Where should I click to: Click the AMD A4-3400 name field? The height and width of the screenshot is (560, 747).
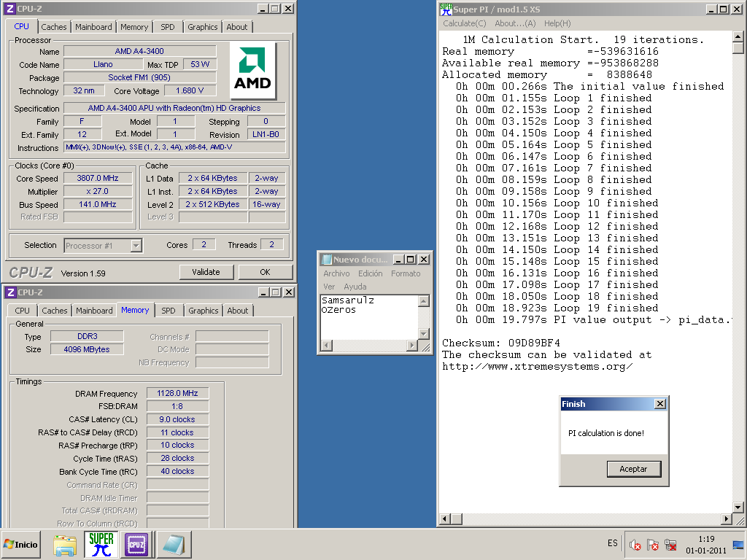[139, 51]
